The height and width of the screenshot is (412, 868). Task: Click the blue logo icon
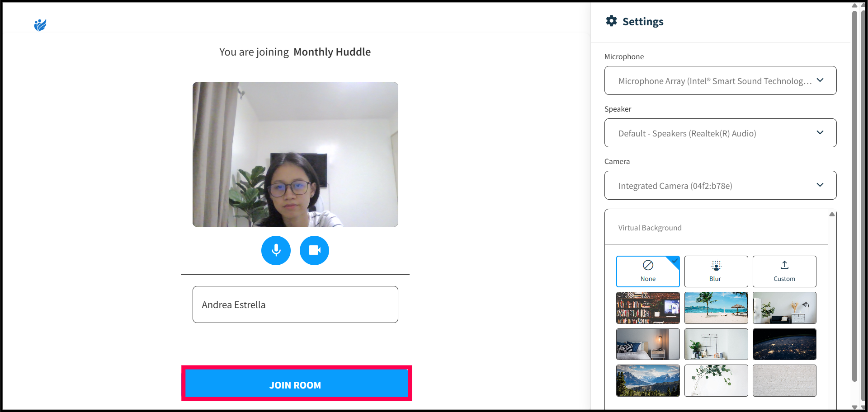[40, 25]
